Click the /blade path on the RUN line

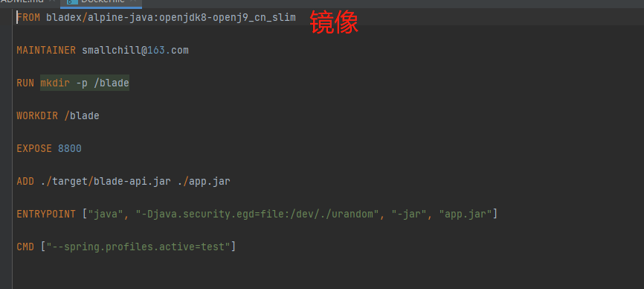(x=112, y=83)
